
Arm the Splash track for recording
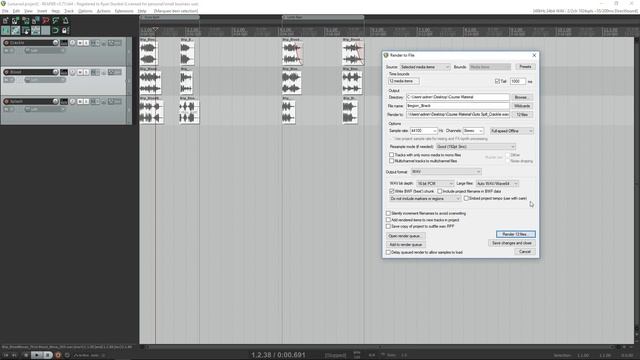[7, 101]
